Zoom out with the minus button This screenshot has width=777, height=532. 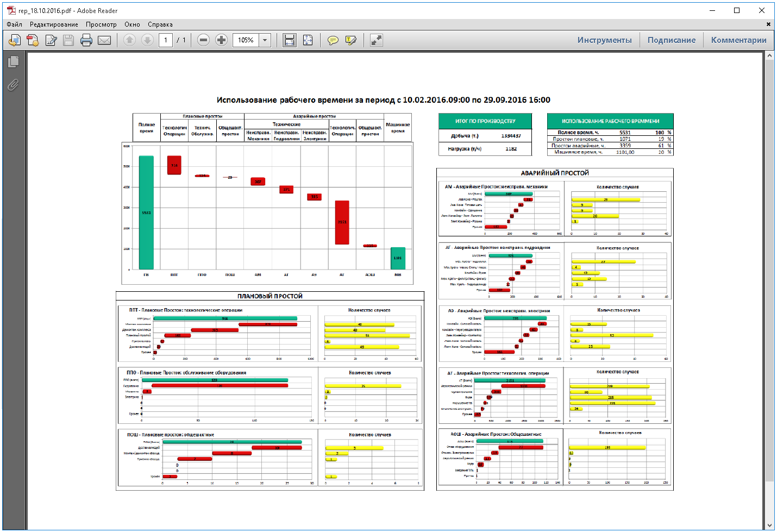click(203, 40)
